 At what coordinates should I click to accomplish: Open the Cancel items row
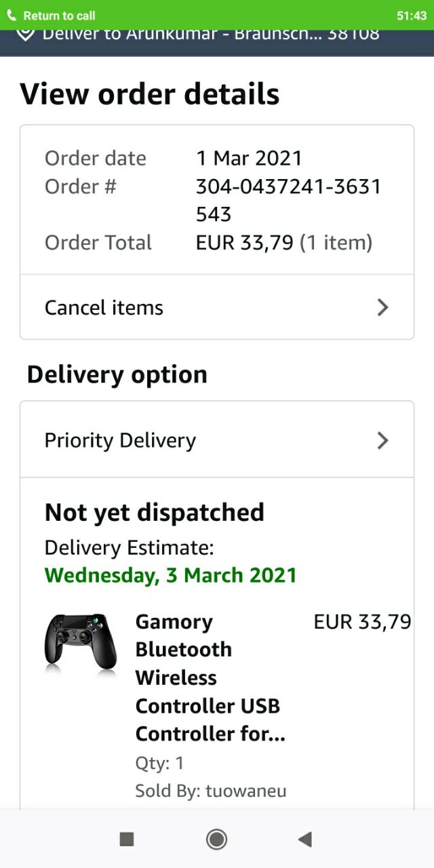coord(217,307)
